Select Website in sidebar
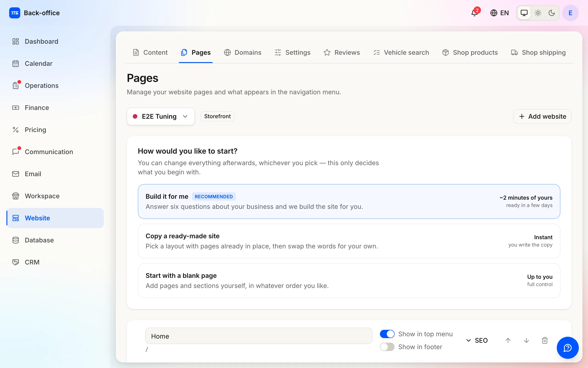 pos(55,218)
